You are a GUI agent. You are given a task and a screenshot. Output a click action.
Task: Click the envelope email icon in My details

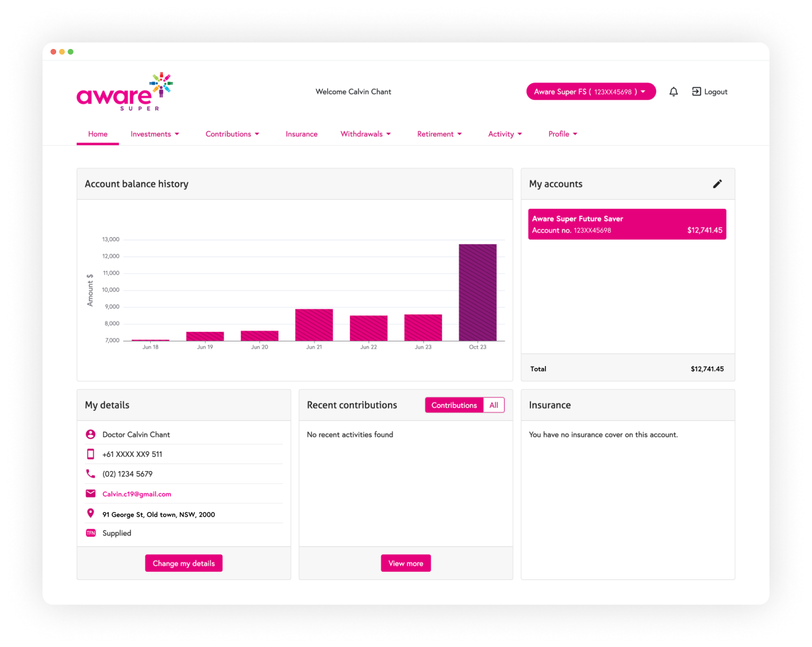click(x=90, y=494)
